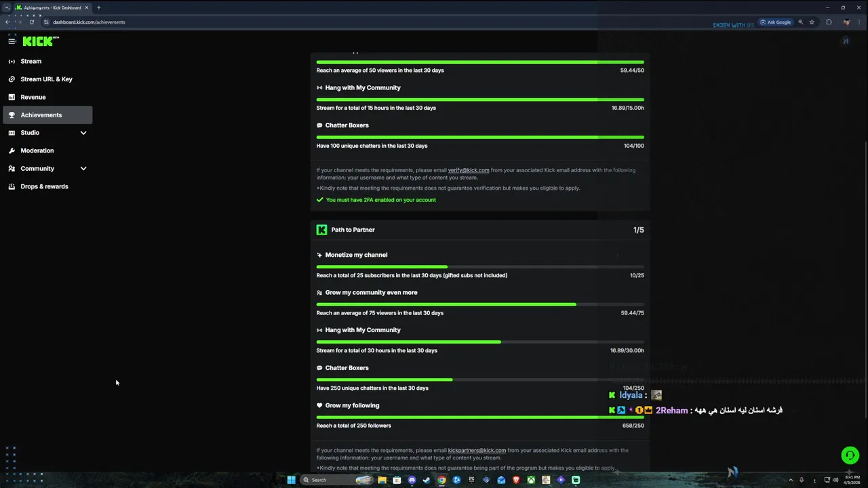The height and width of the screenshot is (488, 868).
Task: Expand the Community submenu chevron
Action: point(83,169)
